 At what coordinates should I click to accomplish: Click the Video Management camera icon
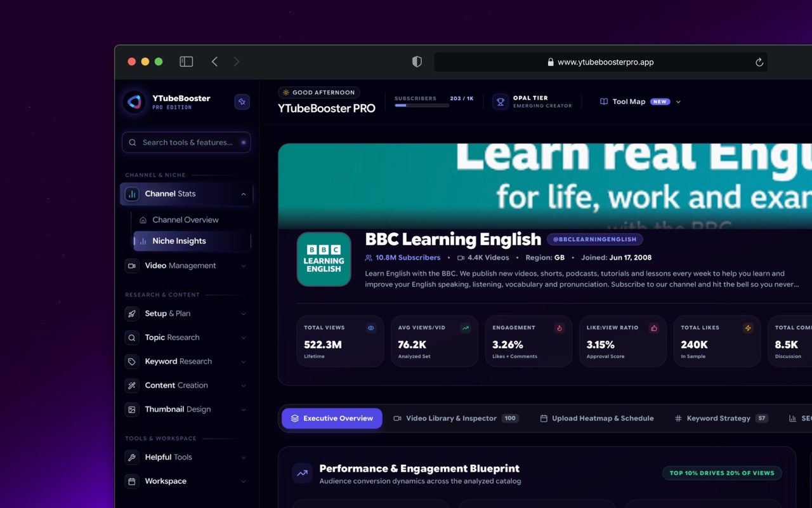(132, 266)
